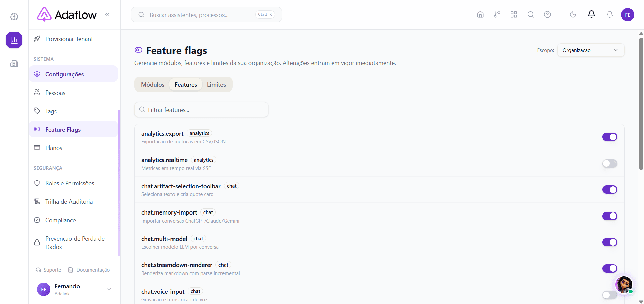
Task: Open Planos in the sidebar
Action: click(x=73, y=148)
